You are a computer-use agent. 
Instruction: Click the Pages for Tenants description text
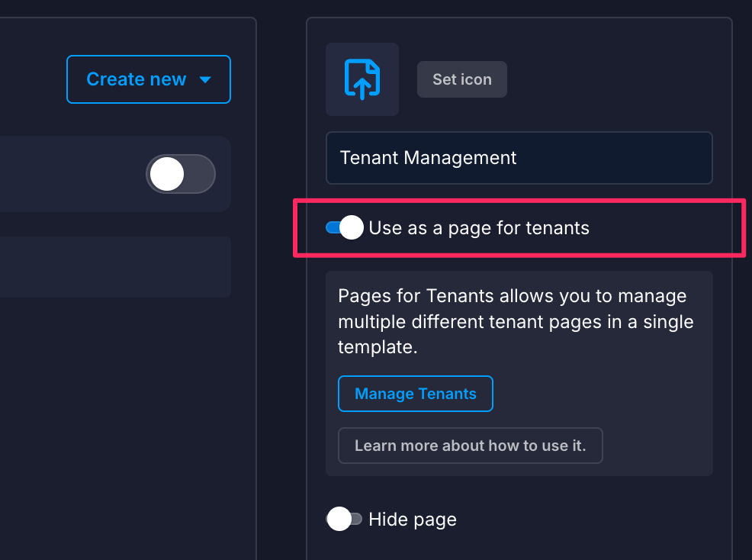tap(516, 321)
